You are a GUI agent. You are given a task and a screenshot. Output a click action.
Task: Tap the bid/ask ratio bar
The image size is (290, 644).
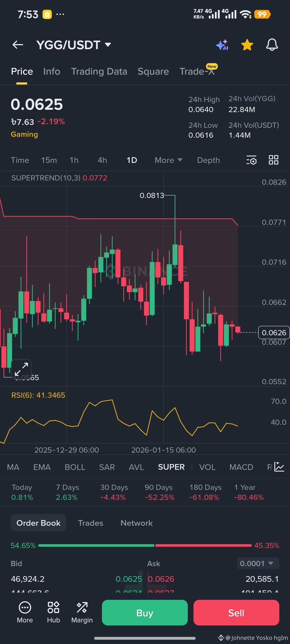click(145, 545)
